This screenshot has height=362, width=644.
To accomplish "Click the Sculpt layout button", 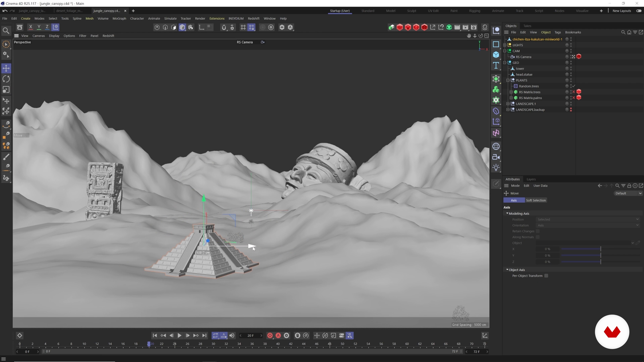I will (412, 11).
